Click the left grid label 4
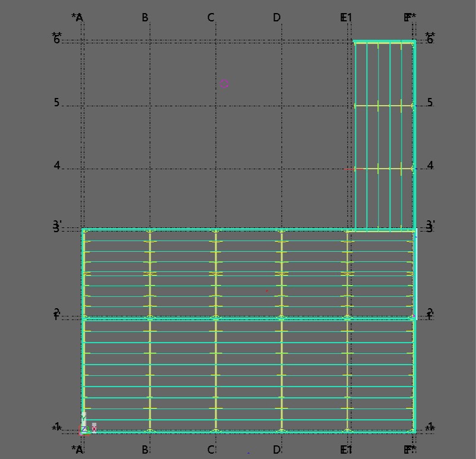 tap(57, 166)
